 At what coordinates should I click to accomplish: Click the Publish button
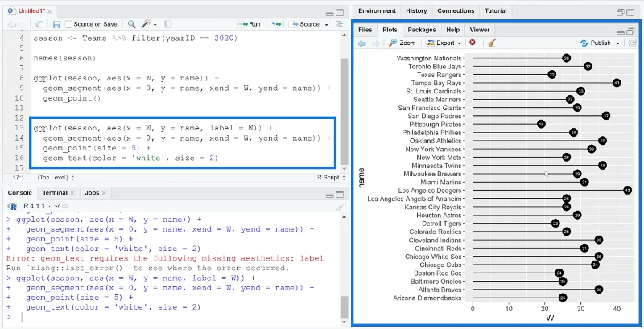point(595,43)
